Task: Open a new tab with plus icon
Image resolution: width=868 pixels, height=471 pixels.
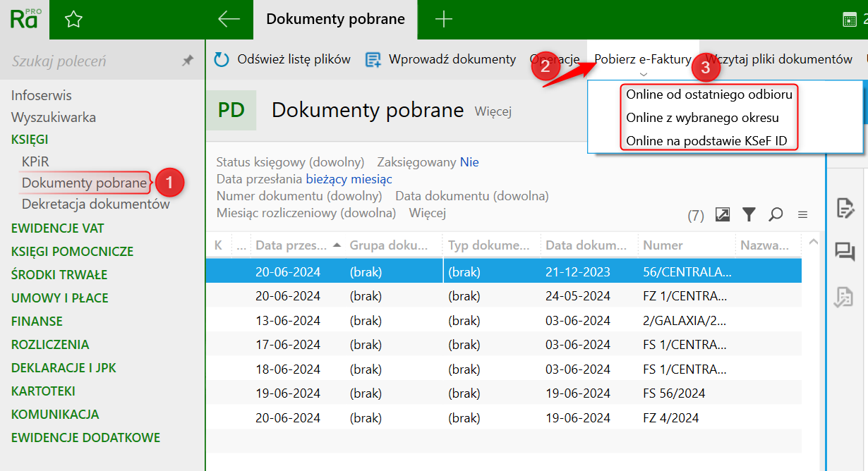Action: click(443, 19)
